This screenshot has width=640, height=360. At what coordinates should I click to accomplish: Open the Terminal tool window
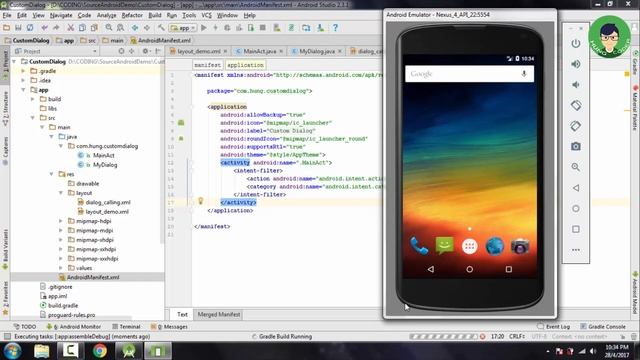(127, 327)
